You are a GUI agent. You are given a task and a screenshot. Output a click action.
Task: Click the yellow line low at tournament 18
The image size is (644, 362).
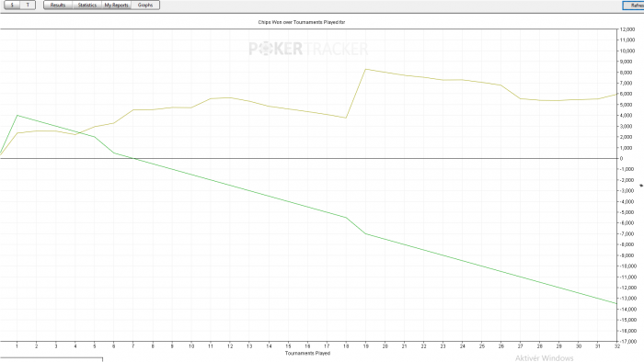pos(346,119)
